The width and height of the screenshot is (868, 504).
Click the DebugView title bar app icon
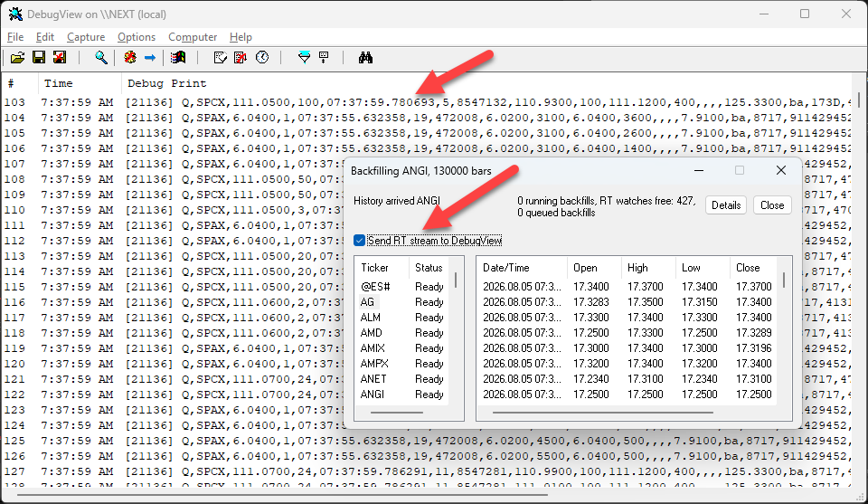[15, 14]
